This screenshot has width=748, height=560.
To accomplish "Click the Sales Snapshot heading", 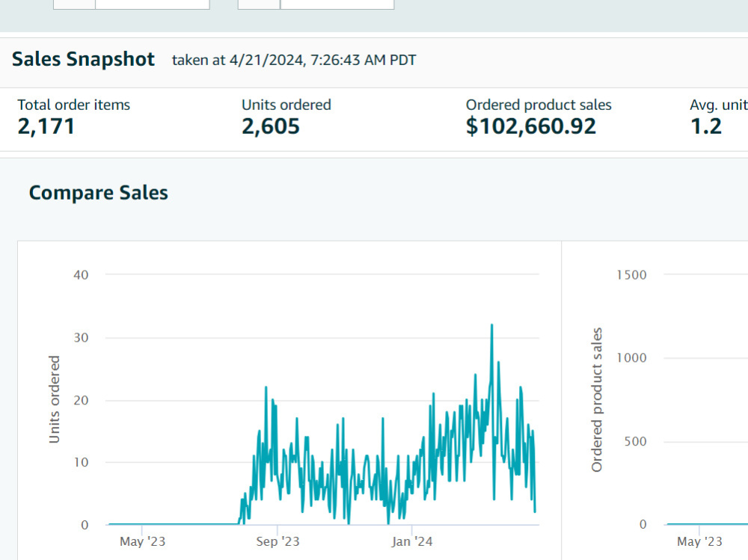I will pos(83,60).
